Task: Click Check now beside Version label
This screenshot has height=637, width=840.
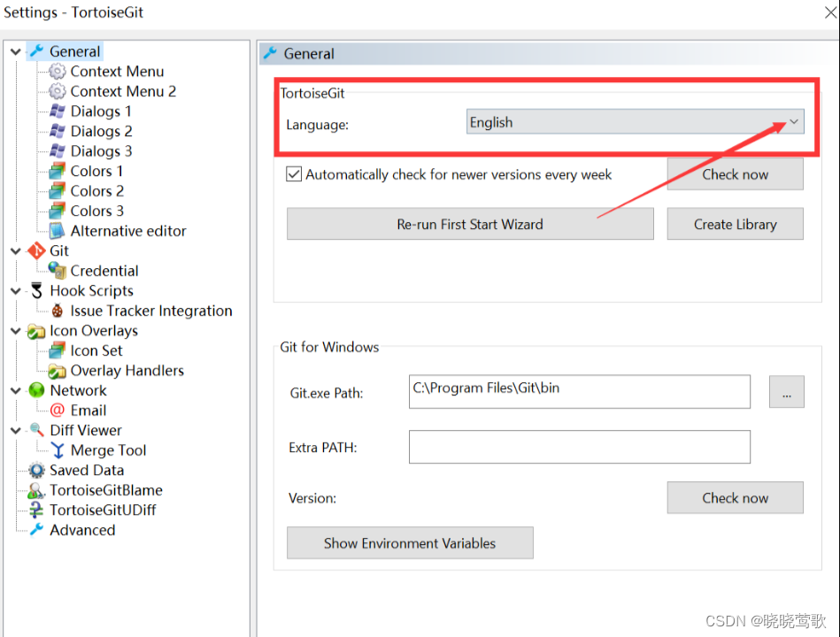Action: pyautogui.click(x=735, y=498)
